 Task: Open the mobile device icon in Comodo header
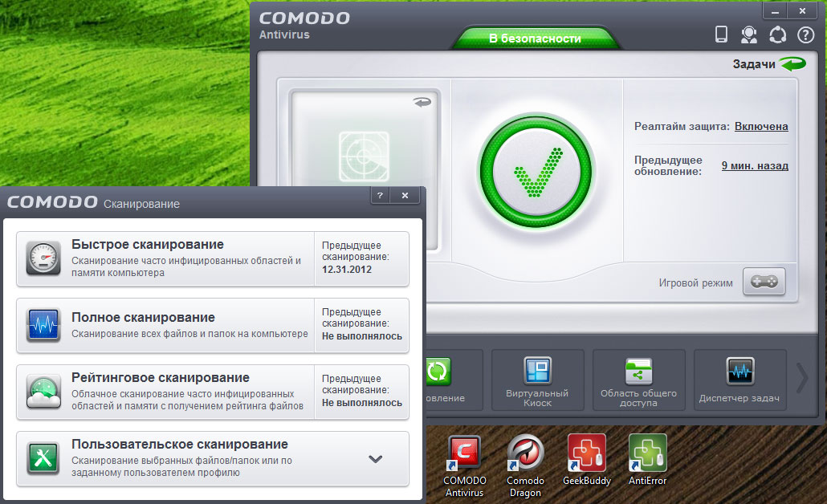pyautogui.click(x=721, y=35)
